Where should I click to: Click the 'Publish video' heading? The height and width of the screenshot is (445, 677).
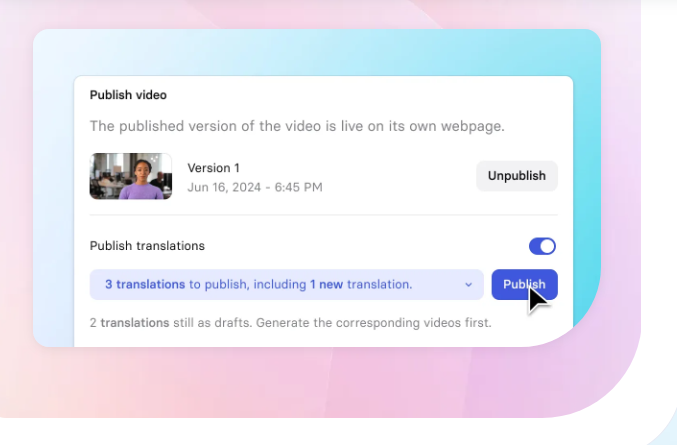128,95
